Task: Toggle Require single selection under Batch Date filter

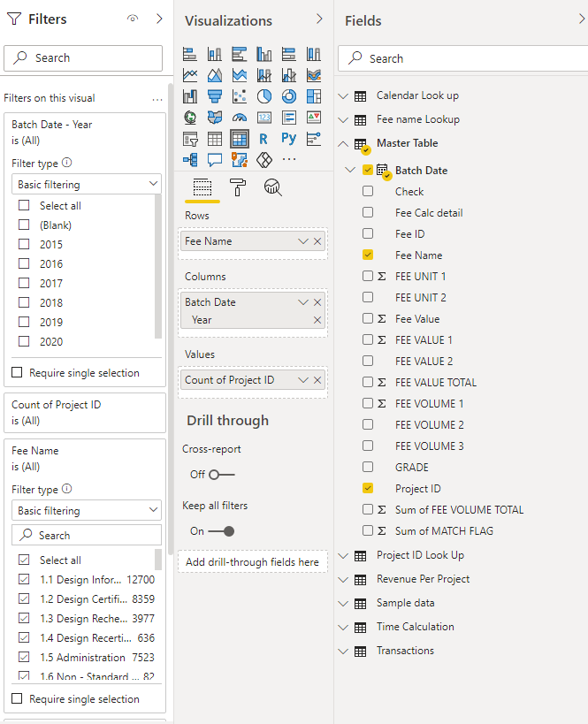Action: [x=17, y=372]
